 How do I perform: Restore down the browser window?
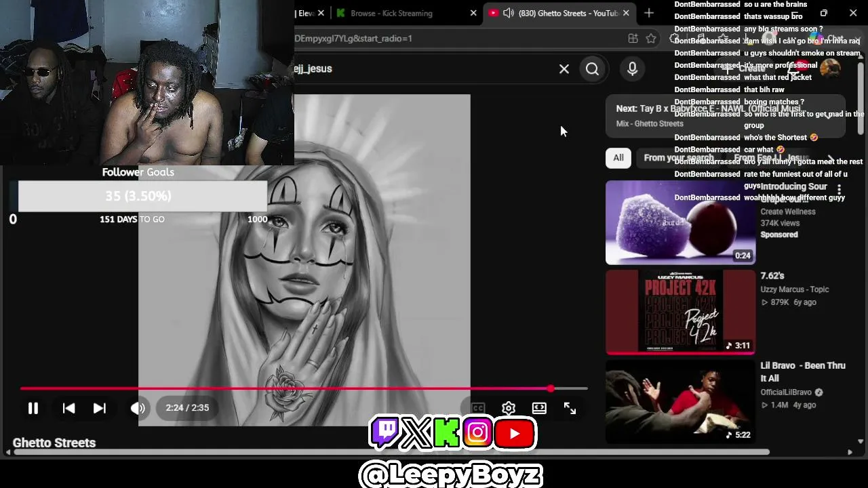pos(823,13)
